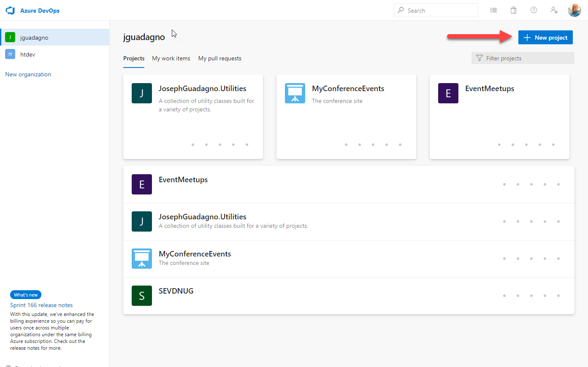Viewport: 588px width, 367px height.
Task: Focus the Search input field
Action: tap(436, 10)
